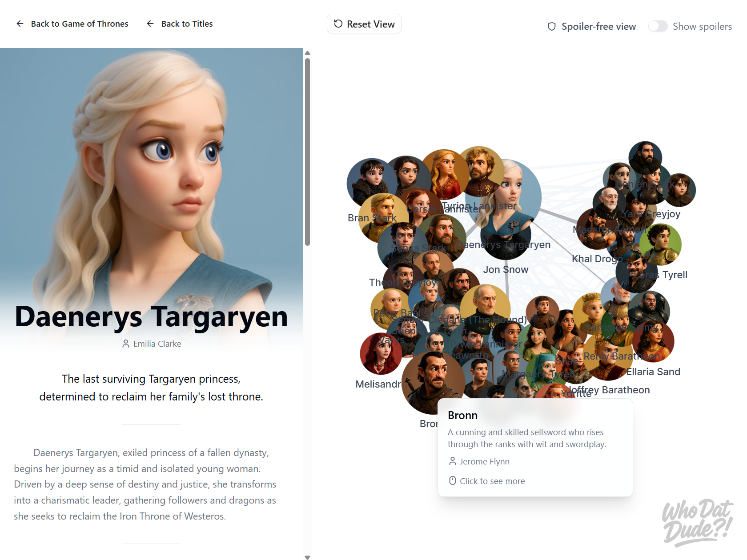Screen dimensions: 747x560
Task: Select the dark-haired girl avatar beside Bran
Action: (407, 176)
